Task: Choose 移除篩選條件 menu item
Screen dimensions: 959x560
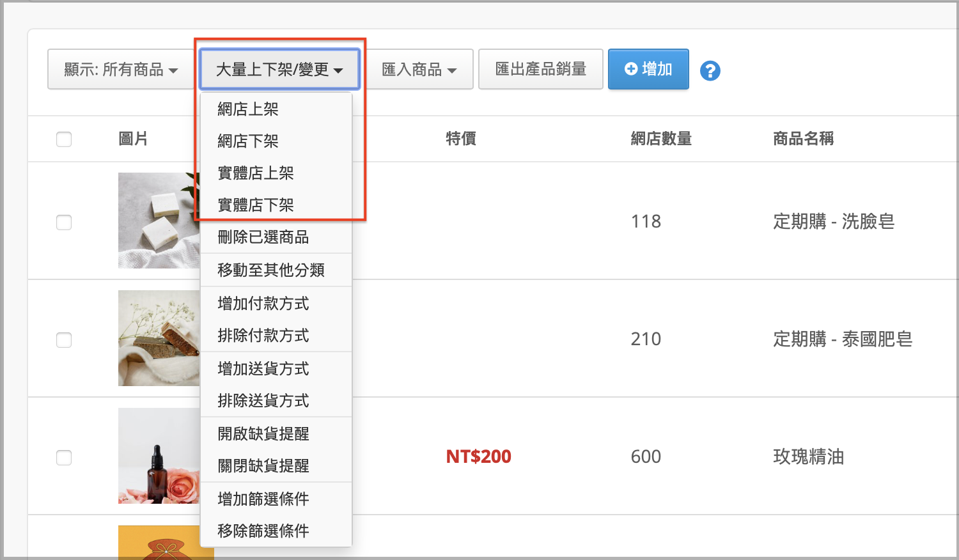Action: click(x=276, y=531)
